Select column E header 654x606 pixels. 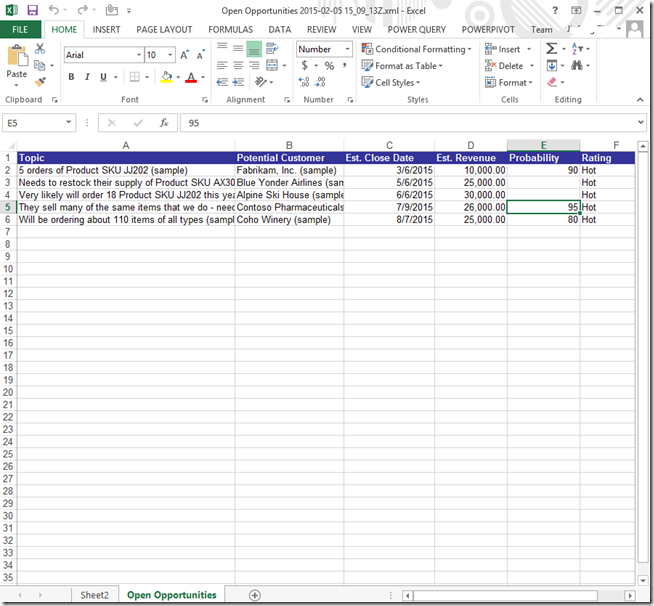point(543,145)
